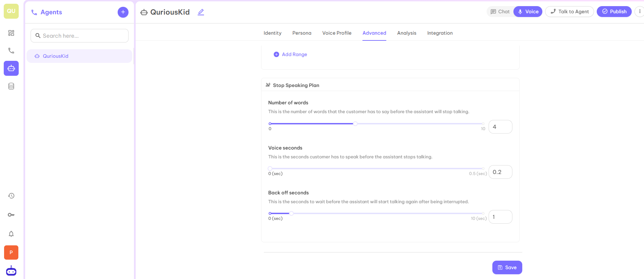This screenshot has width=644, height=279.
Task: Select the Advanced tab
Action: point(374,33)
